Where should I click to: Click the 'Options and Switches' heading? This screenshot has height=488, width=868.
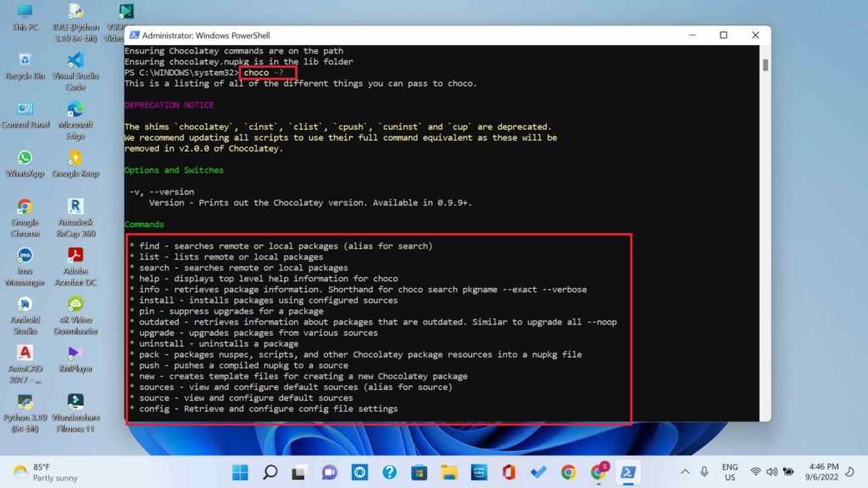click(174, 170)
